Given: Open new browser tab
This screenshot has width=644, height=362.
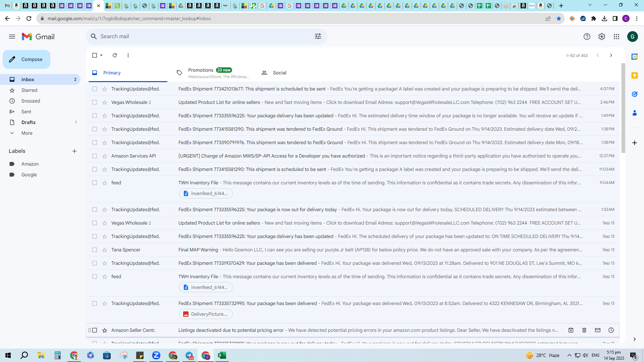Looking at the screenshot, I should pyautogui.click(x=561, y=6).
